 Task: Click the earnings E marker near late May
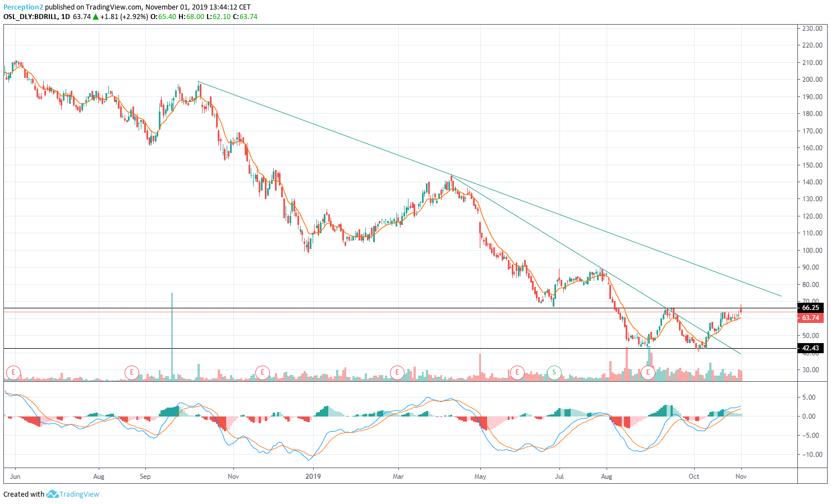517,372
